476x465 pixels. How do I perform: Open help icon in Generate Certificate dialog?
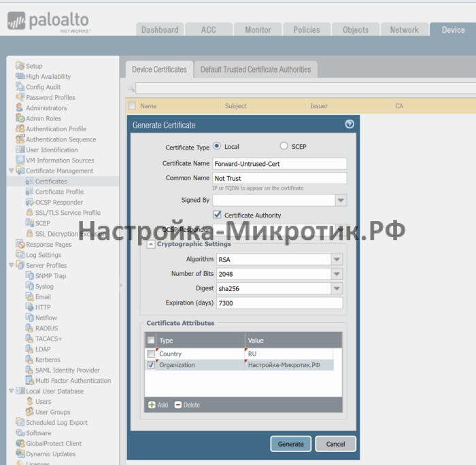point(350,124)
